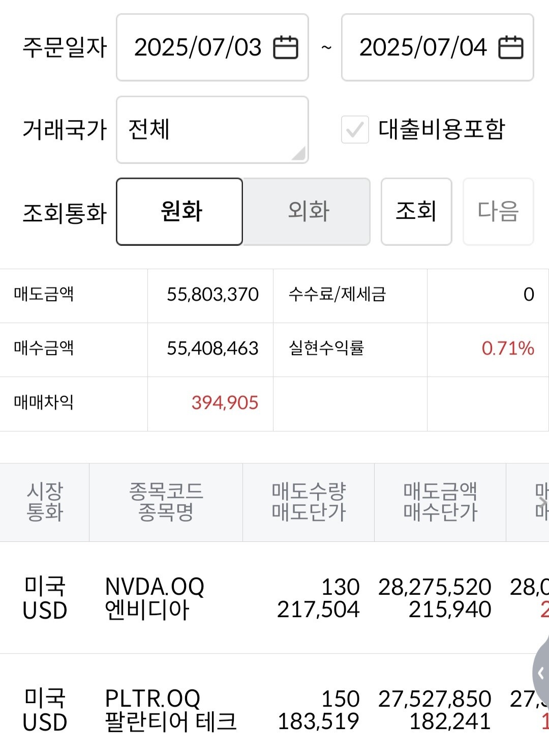Click the 매도수량 매도단가 column header
This screenshot has height=756, width=549.
click(x=309, y=502)
